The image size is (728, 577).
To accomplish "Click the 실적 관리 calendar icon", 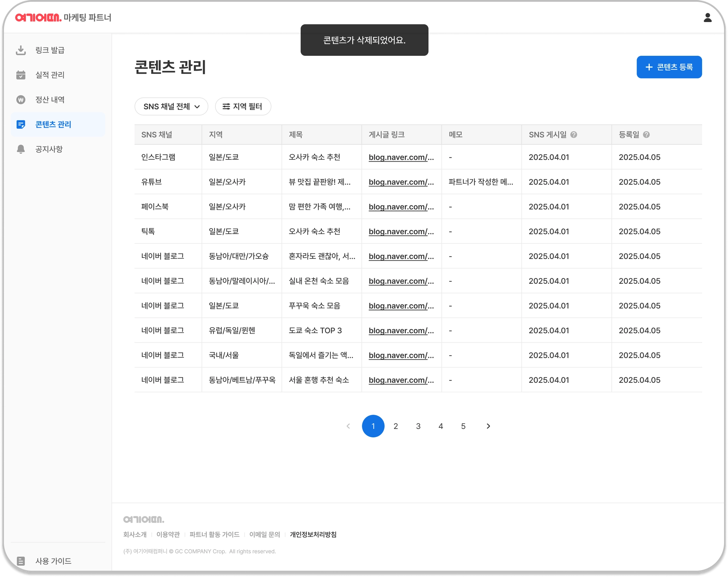I will (21, 75).
